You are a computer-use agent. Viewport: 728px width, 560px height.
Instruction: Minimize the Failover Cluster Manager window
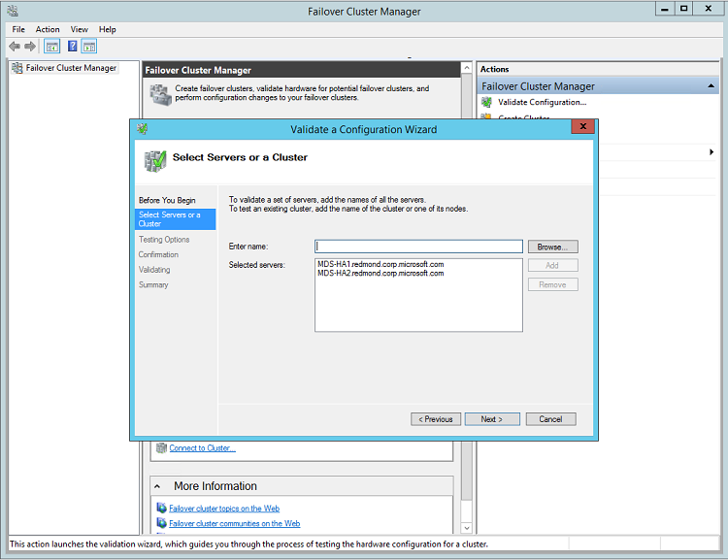coord(665,9)
